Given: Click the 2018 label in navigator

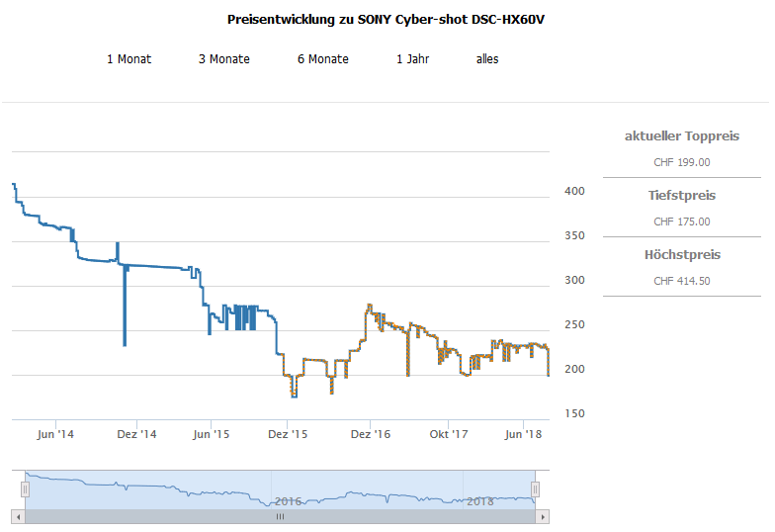Looking at the screenshot, I should [x=479, y=501].
